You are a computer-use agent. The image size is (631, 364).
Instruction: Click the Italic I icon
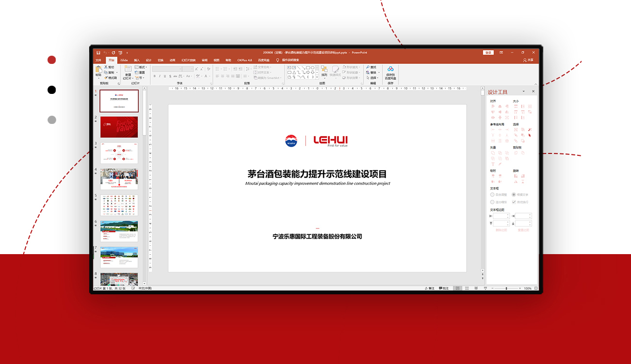click(160, 76)
